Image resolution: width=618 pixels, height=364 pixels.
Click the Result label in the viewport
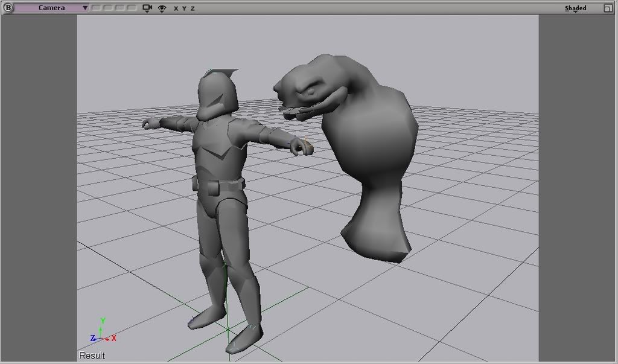[x=92, y=356]
